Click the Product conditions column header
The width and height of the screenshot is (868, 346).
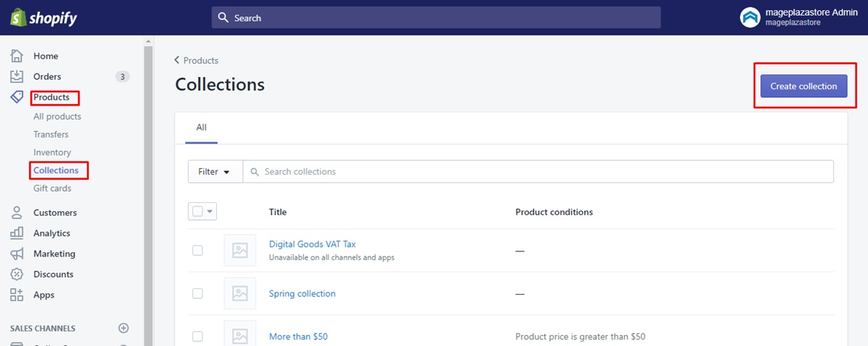(x=554, y=212)
